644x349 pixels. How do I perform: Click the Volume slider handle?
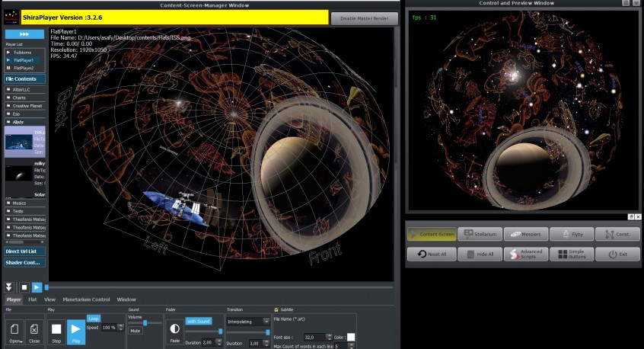[x=145, y=323]
